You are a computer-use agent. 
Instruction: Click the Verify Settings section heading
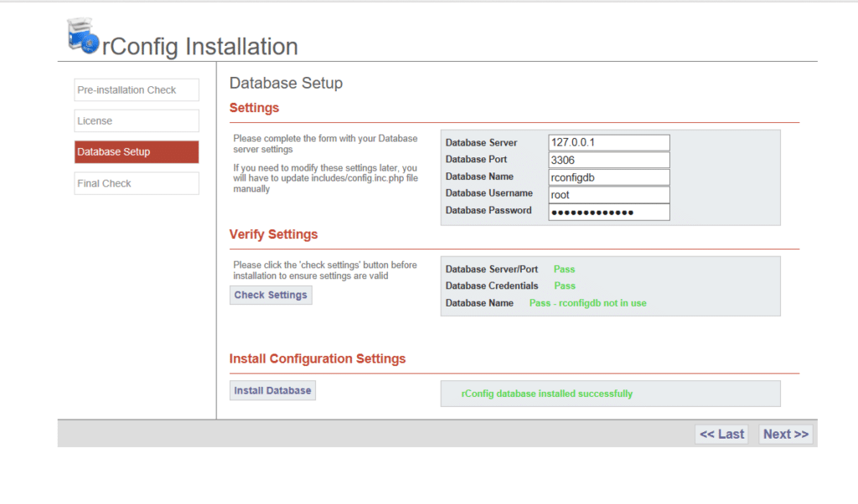point(274,234)
